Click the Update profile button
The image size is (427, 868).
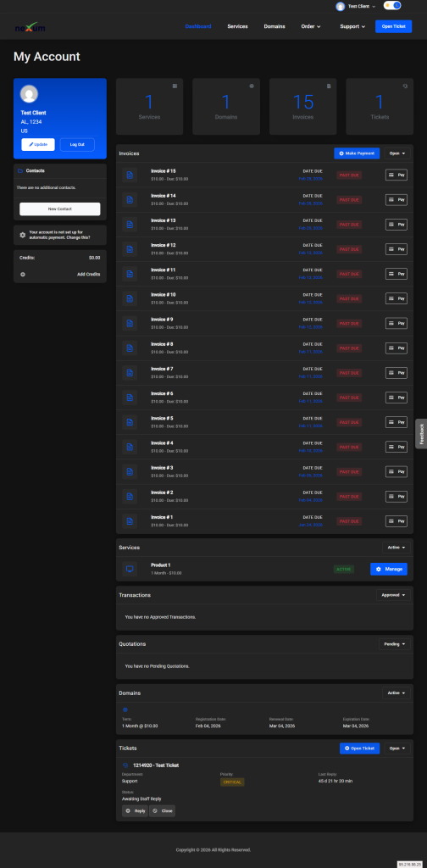point(38,144)
